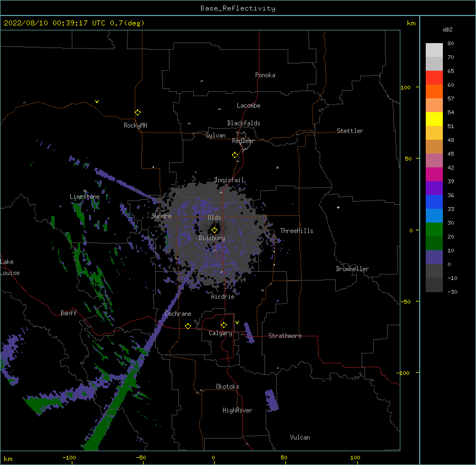Click the Banff label
This screenshot has height=465, width=476.
pyautogui.click(x=68, y=313)
